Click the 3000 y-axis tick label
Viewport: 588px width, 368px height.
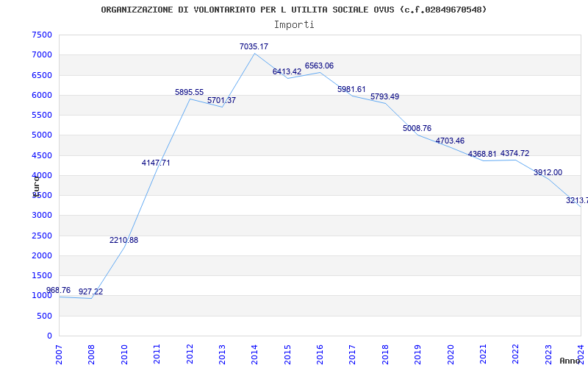click(x=42, y=215)
